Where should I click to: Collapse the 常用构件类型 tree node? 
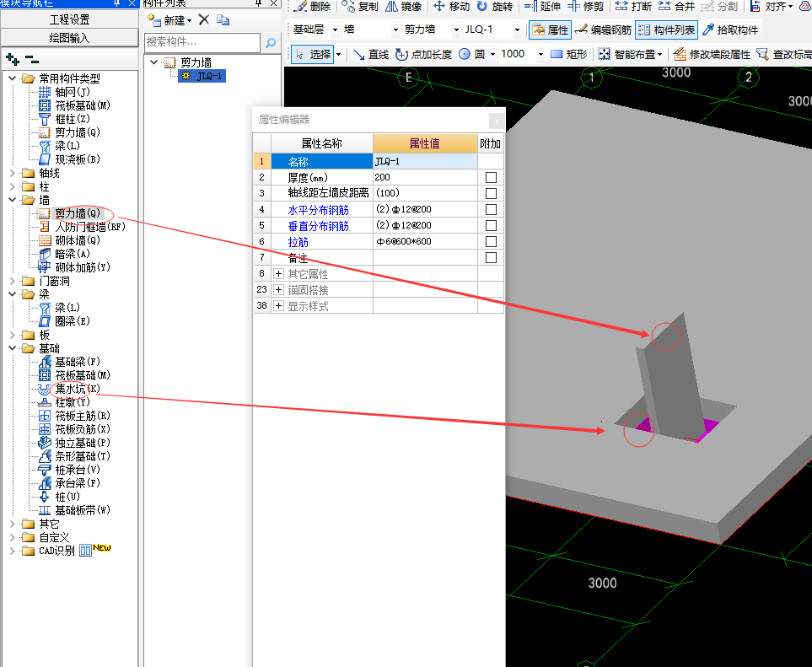click(13, 78)
